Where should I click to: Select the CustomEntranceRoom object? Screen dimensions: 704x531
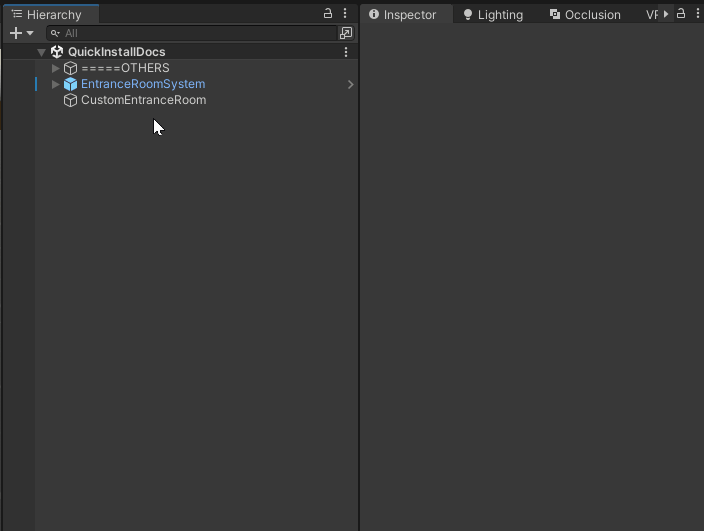point(143,100)
